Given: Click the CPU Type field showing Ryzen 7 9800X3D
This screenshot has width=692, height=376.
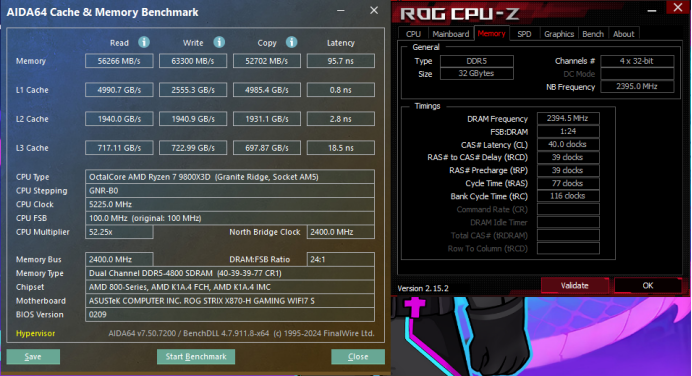Looking at the screenshot, I should (230, 177).
